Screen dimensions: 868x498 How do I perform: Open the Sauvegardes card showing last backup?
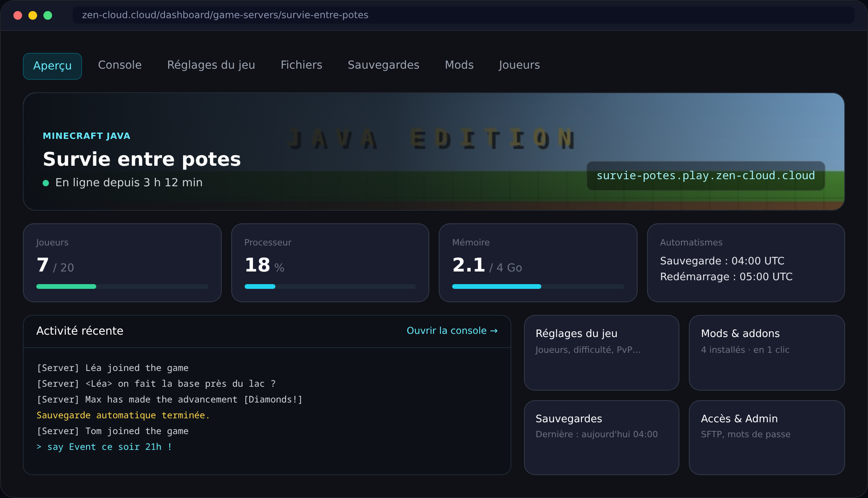602,438
